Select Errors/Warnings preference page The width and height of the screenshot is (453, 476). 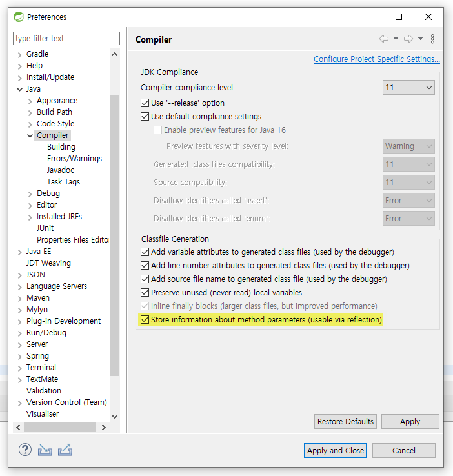[x=74, y=159]
